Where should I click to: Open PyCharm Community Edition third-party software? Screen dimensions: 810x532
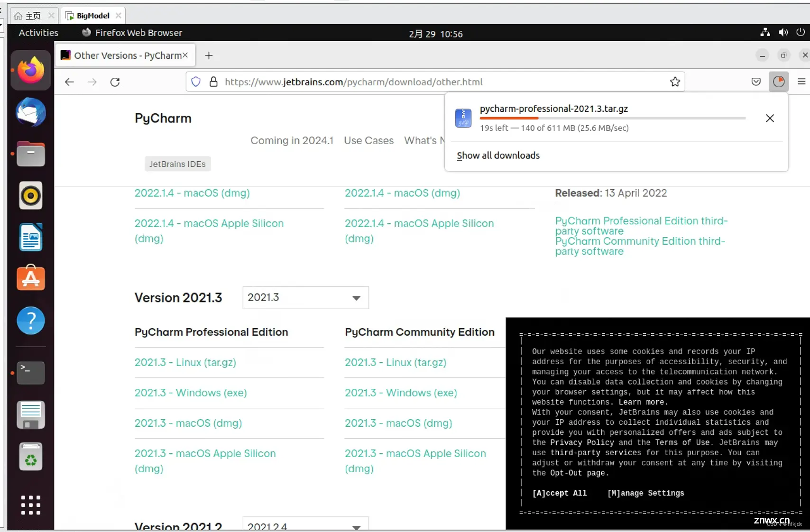click(x=640, y=247)
